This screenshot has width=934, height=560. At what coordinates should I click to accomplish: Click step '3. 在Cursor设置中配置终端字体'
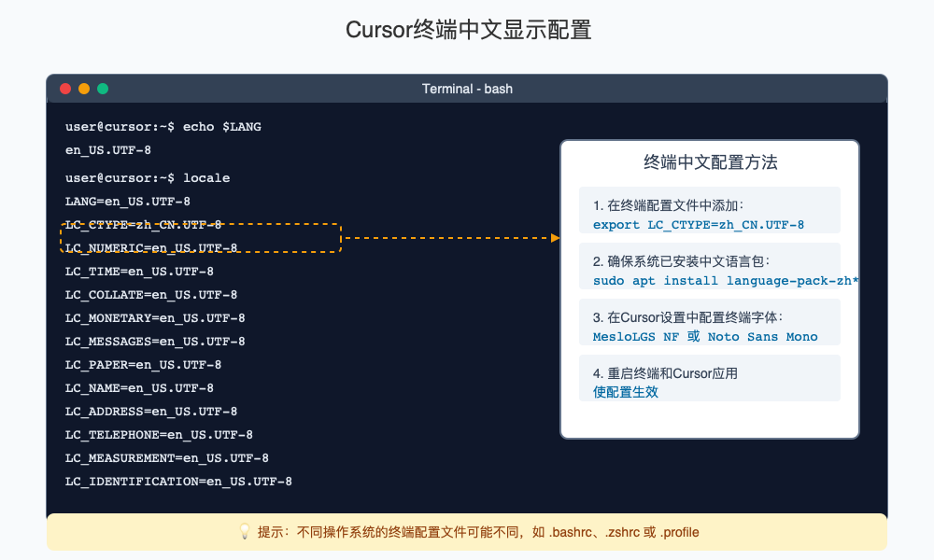(x=687, y=317)
